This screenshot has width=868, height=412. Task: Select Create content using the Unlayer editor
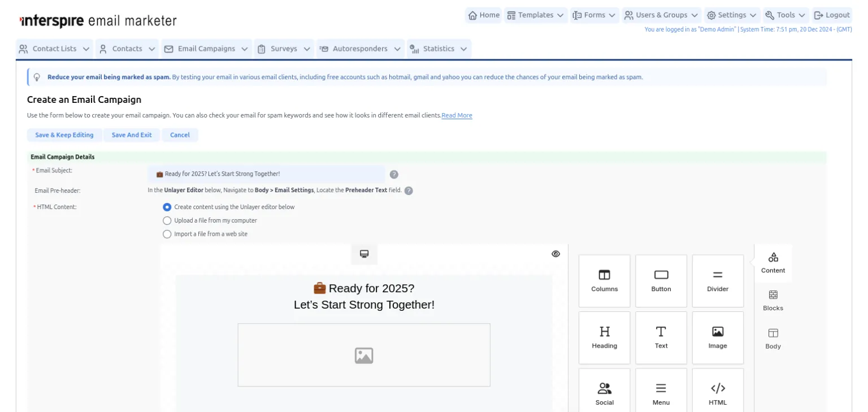(167, 207)
